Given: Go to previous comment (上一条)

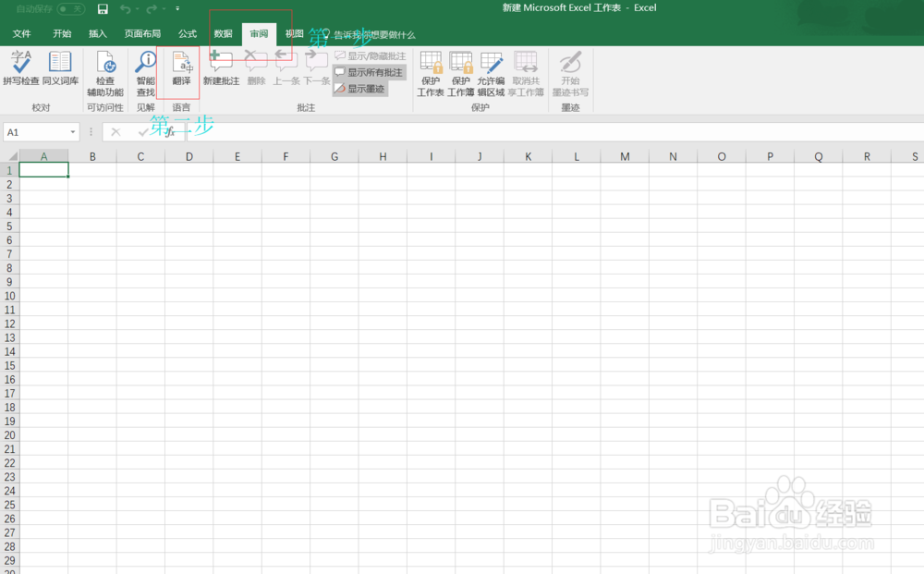Looking at the screenshot, I should [x=286, y=67].
